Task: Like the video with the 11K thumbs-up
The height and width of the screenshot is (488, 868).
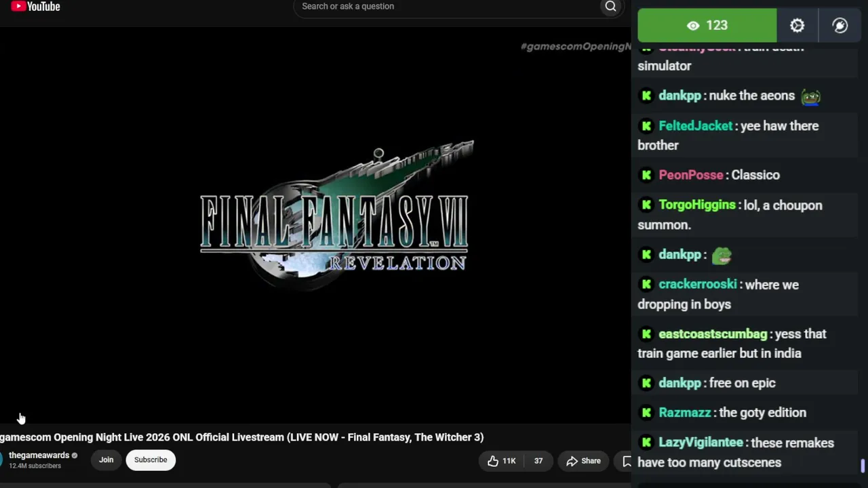Action: (502, 461)
